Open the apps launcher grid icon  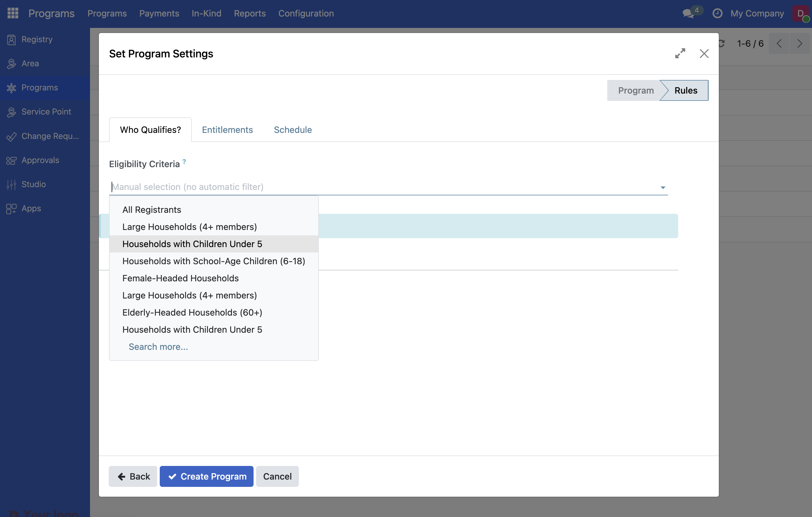point(12,13)
